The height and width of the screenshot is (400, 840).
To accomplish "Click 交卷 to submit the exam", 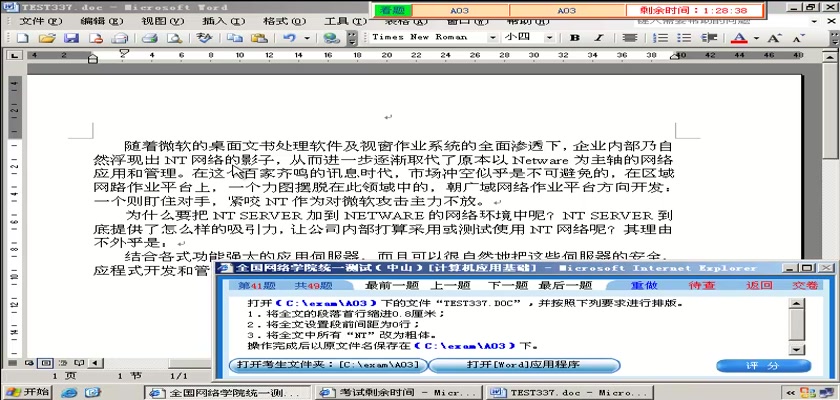I will (805, 285).
